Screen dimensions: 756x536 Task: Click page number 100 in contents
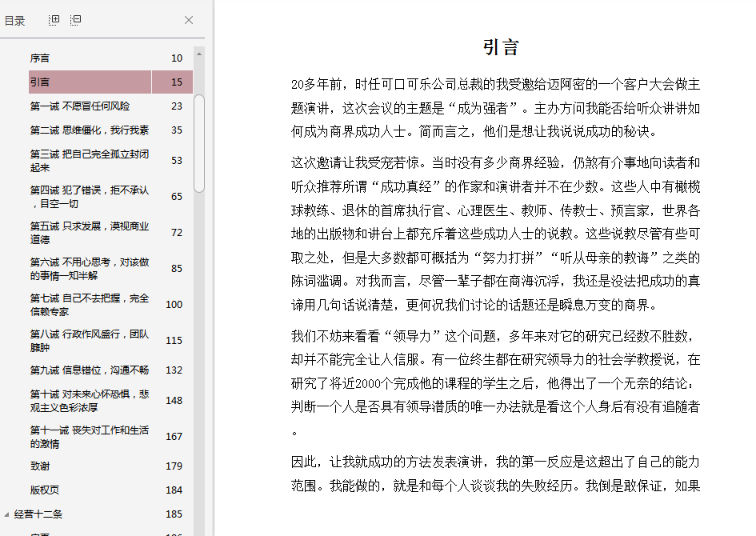click(174, 305)
